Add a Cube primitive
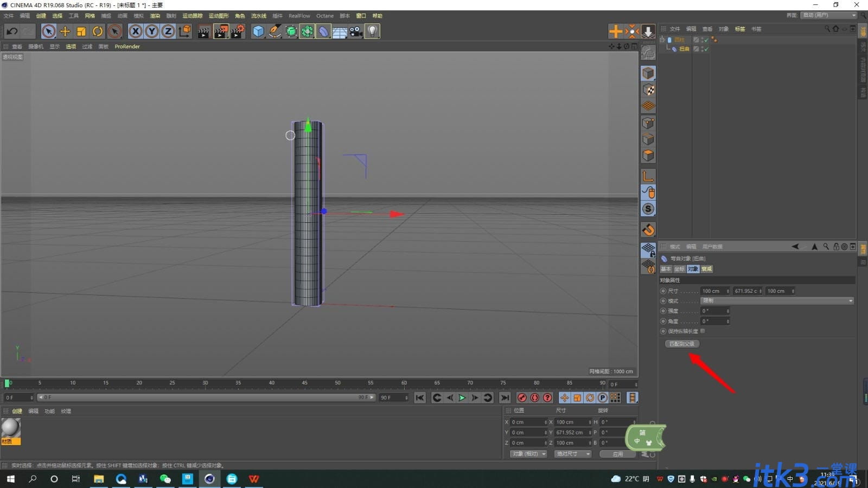Image resolution: width=868 pixels, height=488 pixels. coord(258,31)
